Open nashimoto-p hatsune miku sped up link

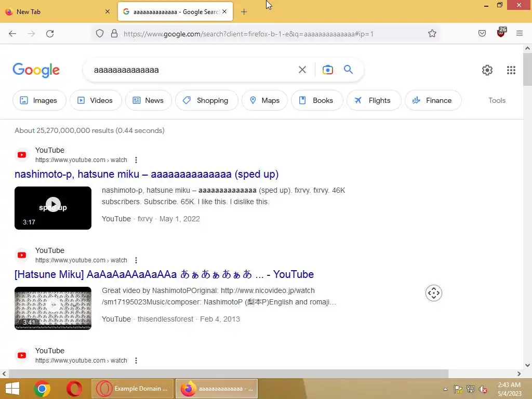(x=147, y=174)
